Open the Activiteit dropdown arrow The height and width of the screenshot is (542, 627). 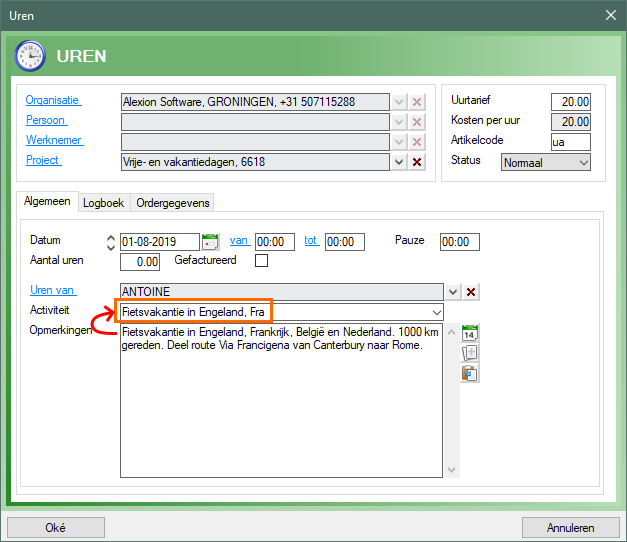437,312
